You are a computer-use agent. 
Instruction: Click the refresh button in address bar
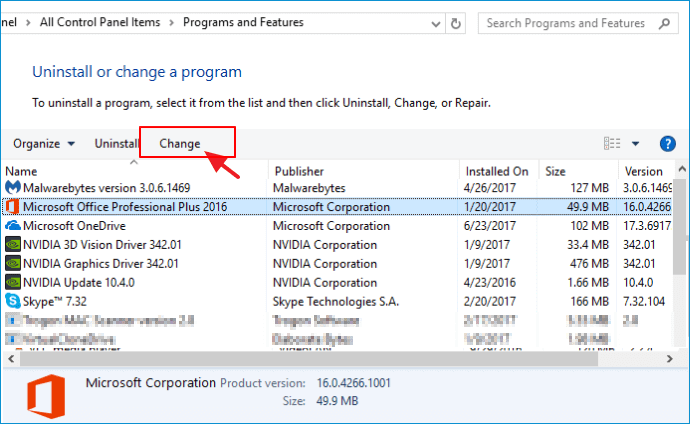[455, 23]
